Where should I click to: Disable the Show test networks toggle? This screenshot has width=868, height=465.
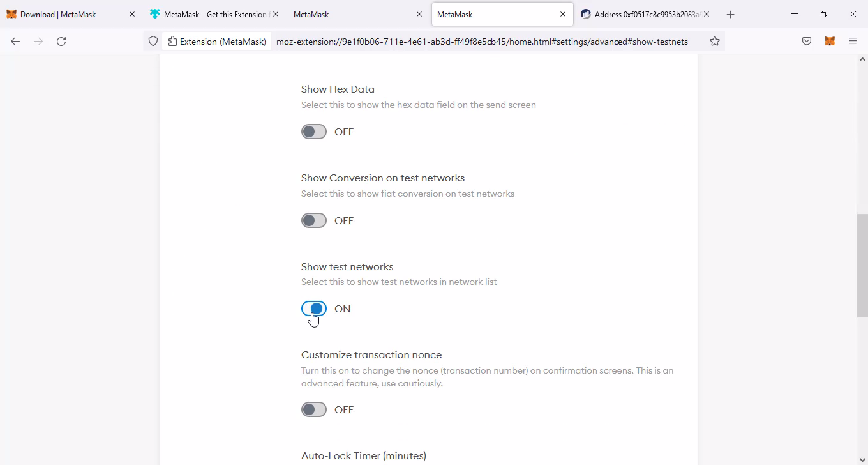tap(314, 309)
